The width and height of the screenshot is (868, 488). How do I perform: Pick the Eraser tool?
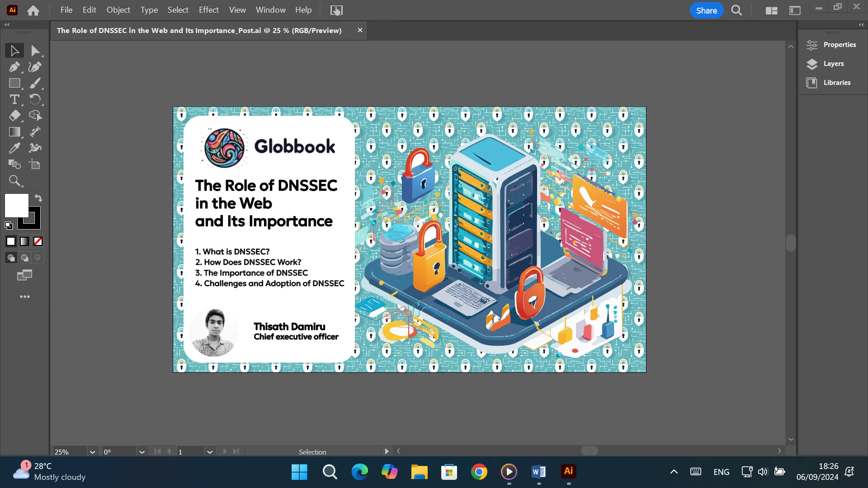(14, 116)
